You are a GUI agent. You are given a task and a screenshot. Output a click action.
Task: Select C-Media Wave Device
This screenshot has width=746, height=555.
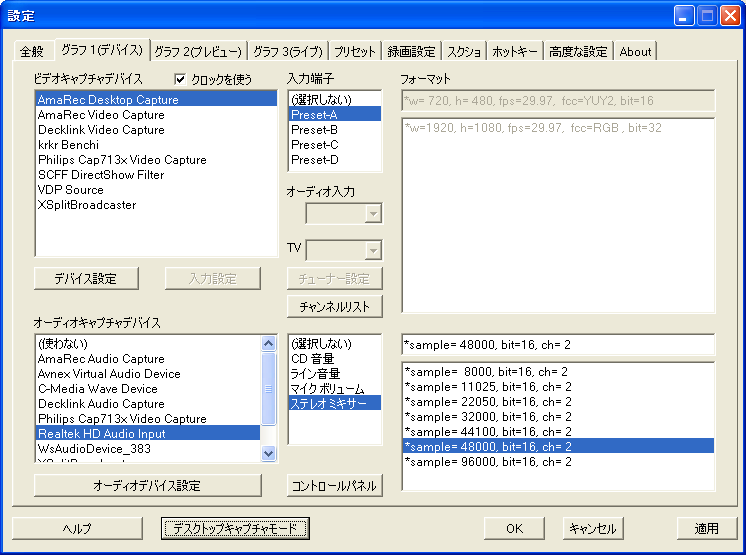coord(148,389)
